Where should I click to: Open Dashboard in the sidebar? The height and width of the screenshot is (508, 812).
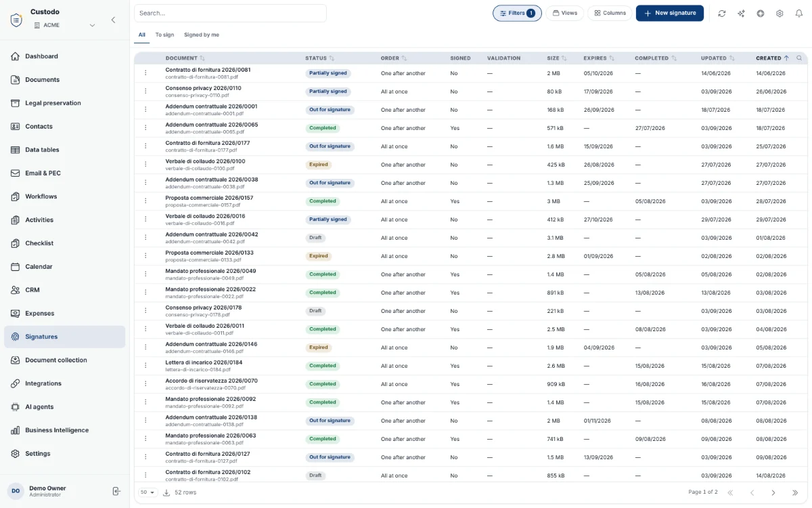(65, 56)
